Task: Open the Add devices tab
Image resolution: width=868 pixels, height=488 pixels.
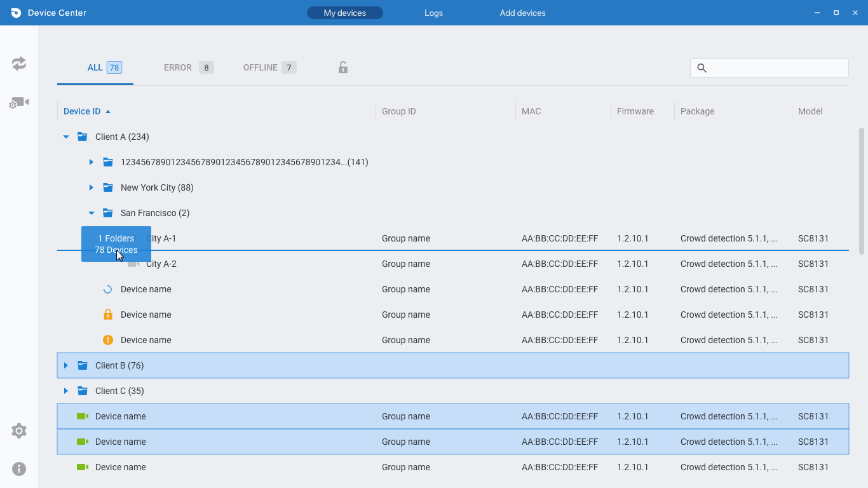Action: click(522, 13)
